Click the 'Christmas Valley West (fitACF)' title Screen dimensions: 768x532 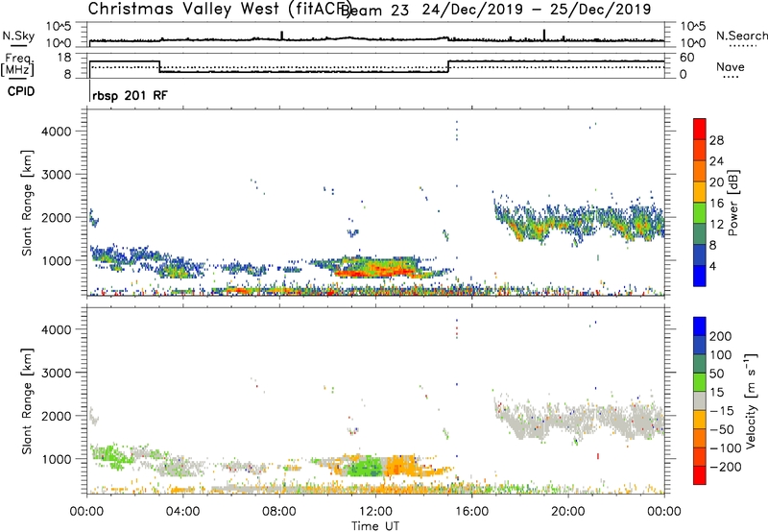point(219,9)
